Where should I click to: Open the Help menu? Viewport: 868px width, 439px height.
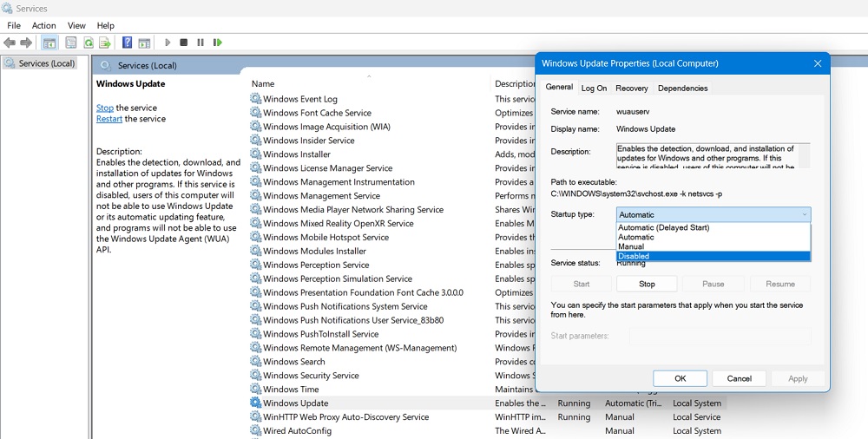[105, 25]
